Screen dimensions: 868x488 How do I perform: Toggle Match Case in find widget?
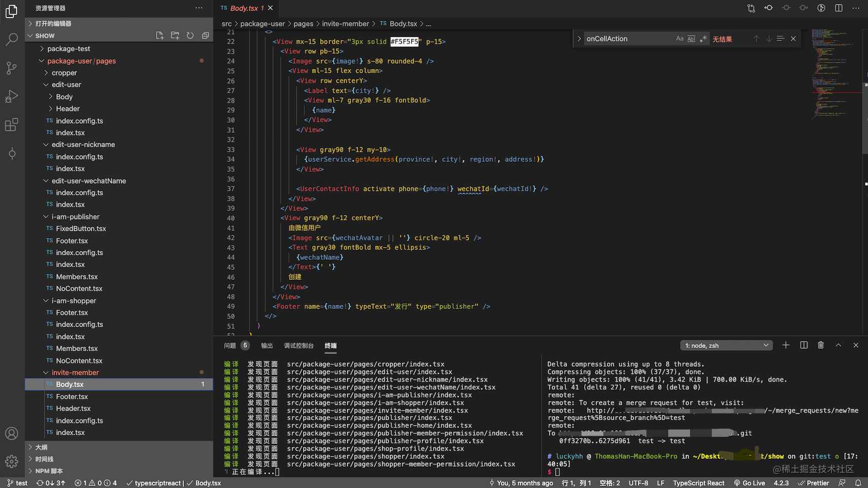[679, 39]
